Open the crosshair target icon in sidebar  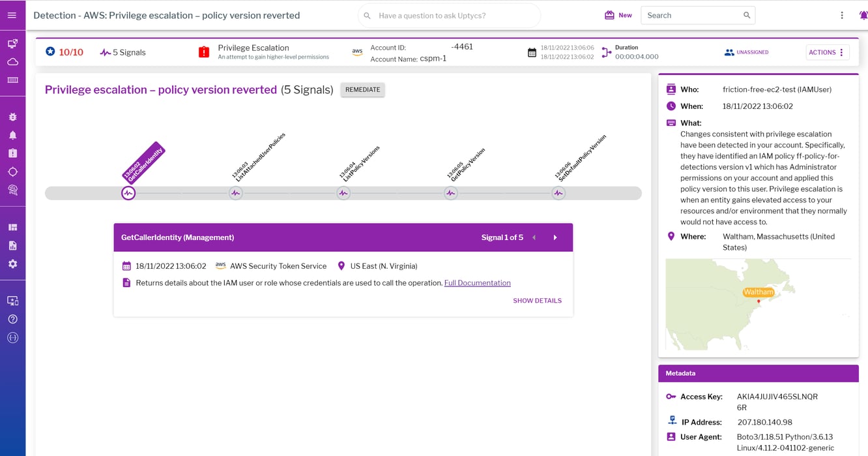[x=12, y=172]
